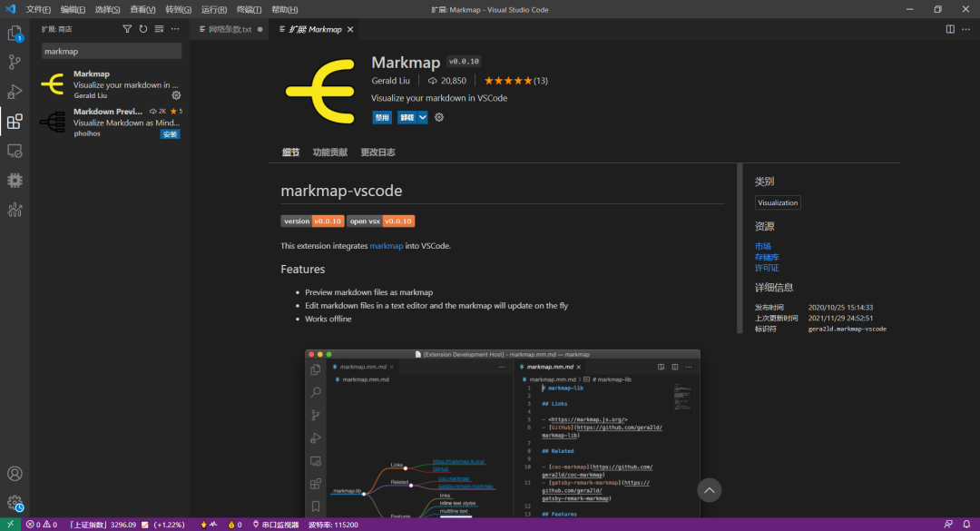Open notifications bell in status bar
Screen dimensions: 980x531
tap(967, 524)
